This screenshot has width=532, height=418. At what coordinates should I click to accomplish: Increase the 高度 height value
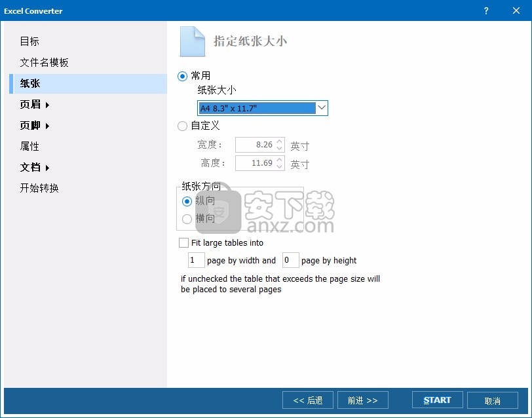[x=279, y=160]
